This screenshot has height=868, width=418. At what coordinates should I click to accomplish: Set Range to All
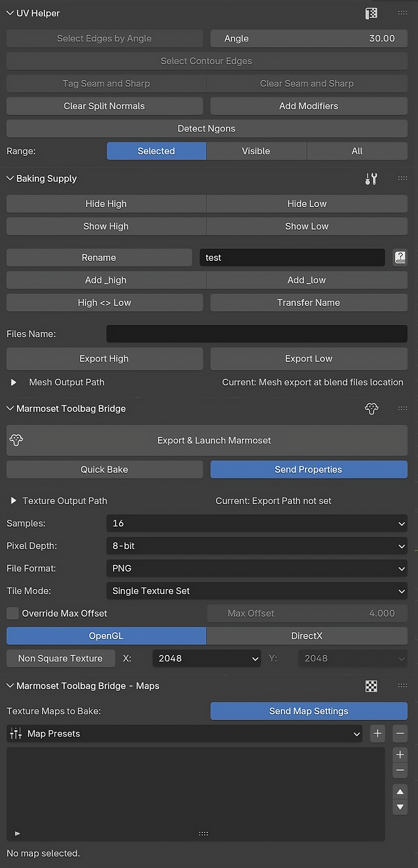tap(357, 151)
